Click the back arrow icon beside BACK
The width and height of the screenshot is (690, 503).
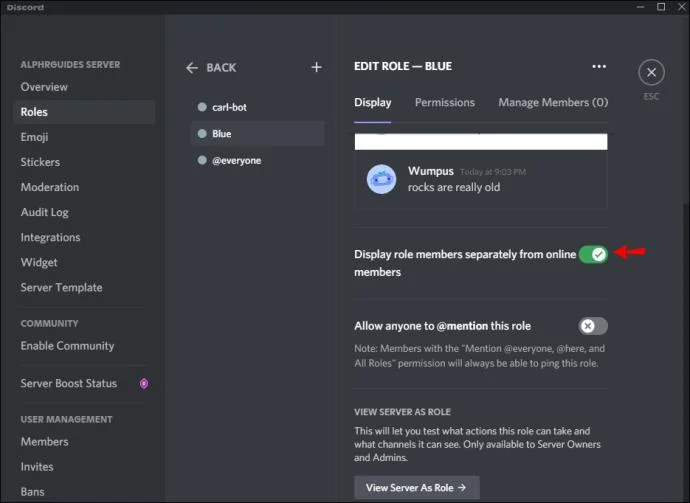coord(192,68)
